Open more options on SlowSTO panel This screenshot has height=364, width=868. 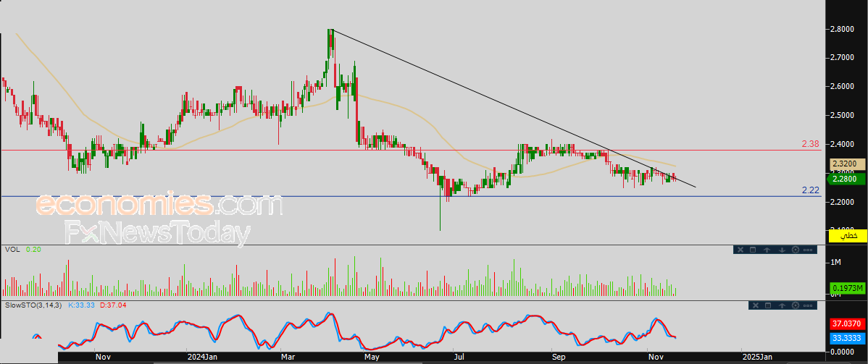coord(808,305)
